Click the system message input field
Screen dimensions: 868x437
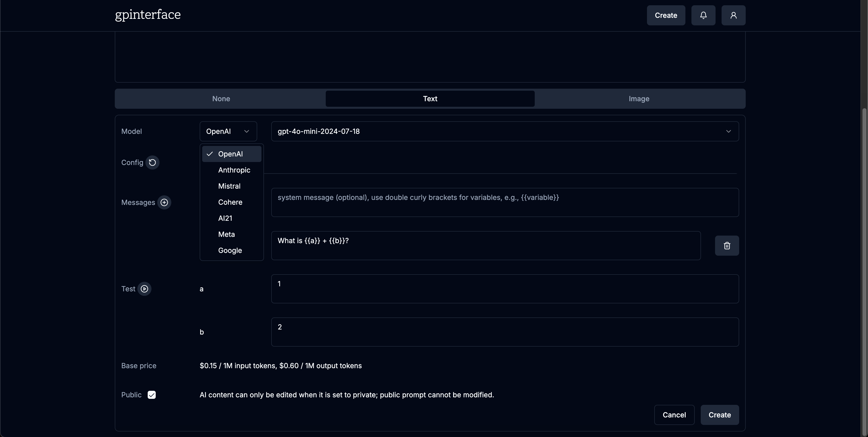click(504, 202)
